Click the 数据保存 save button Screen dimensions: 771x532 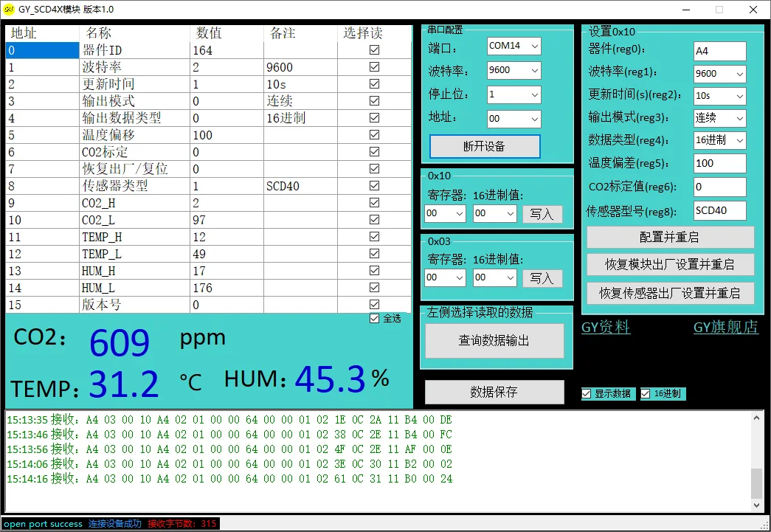[x=494, y=392]
